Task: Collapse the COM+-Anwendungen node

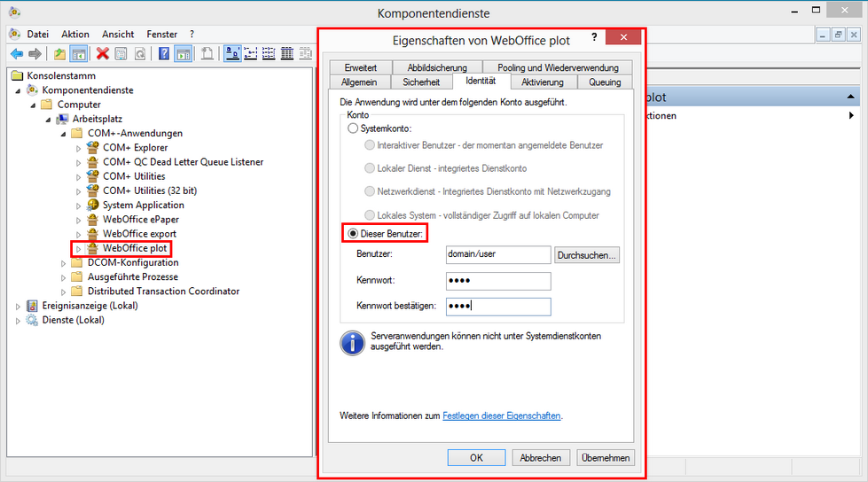Action: (63, 134)
